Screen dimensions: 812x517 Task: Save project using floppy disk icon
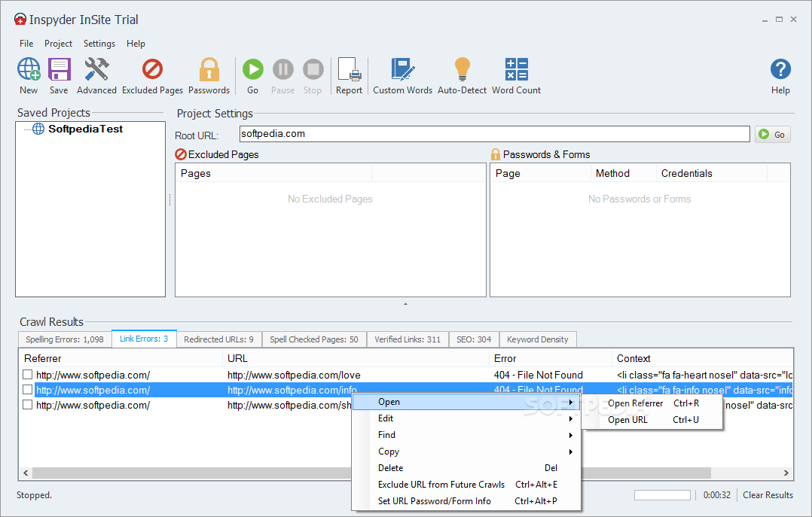(x=59, y=75)
